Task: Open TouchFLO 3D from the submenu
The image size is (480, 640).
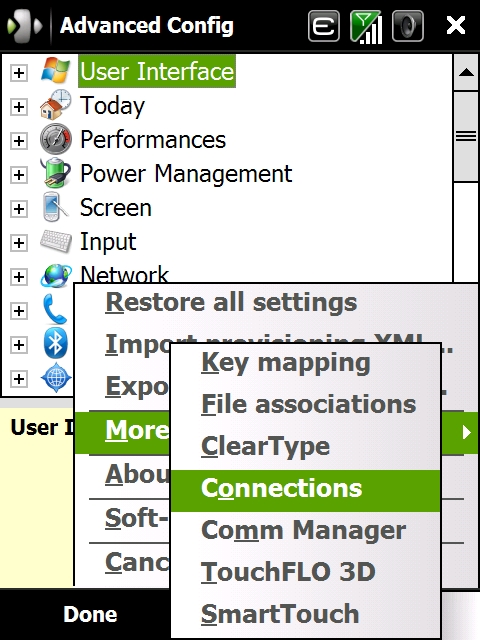Action: (305, 572)
